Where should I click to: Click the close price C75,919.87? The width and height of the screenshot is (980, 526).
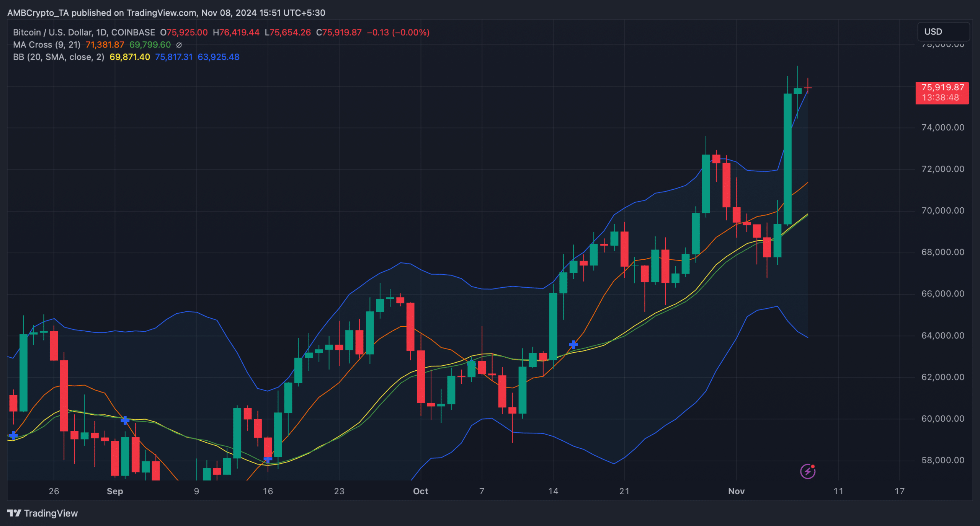coord(339,33)
